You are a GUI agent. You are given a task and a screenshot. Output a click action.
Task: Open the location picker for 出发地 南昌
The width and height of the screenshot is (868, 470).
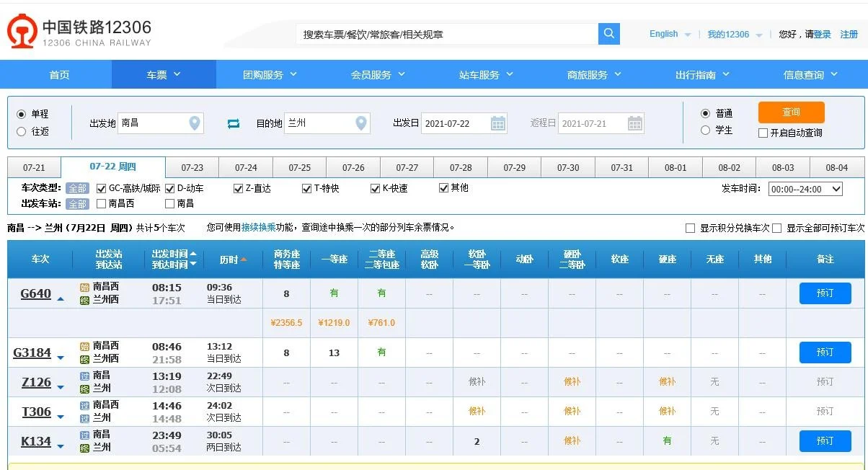193,123
